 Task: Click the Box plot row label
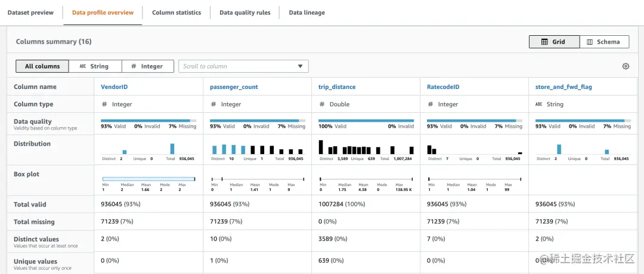pyautogui.click(x=26, y=174)
